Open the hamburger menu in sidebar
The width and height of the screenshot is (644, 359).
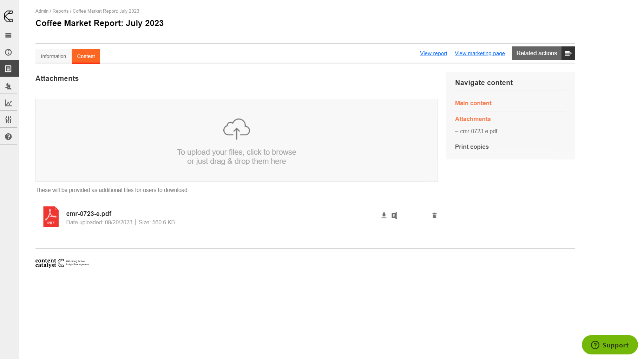pyautogui.click(x=8, y=35)
